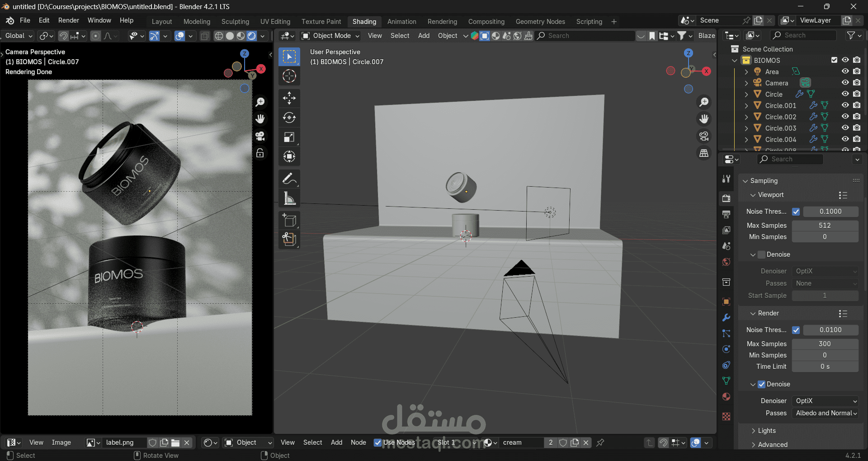This screenshot has height=461, width=868.
Task: Open viewport sampling presets list
Action: [x=843, y=195]
